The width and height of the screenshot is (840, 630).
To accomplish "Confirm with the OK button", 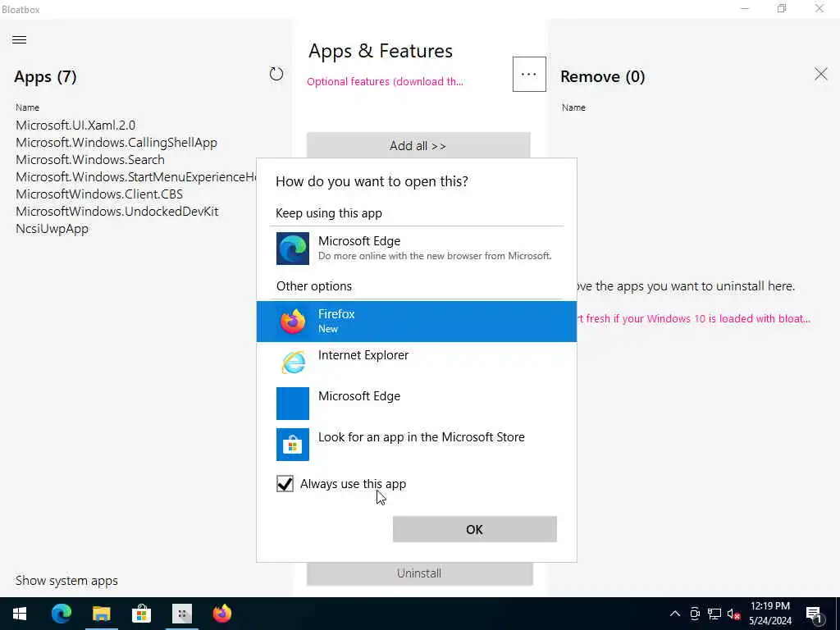I will pos(475,529).
